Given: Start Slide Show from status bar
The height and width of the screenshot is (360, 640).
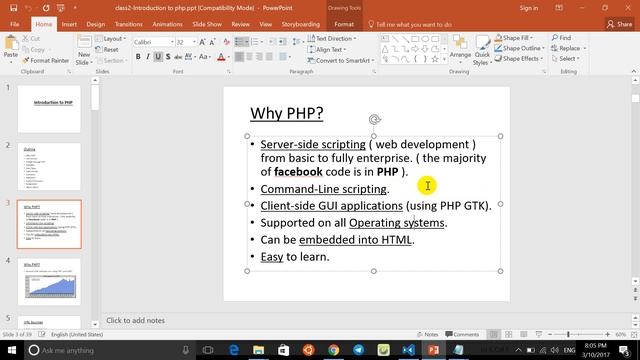Looking at the screenshot, I should [x=539, y=334].
